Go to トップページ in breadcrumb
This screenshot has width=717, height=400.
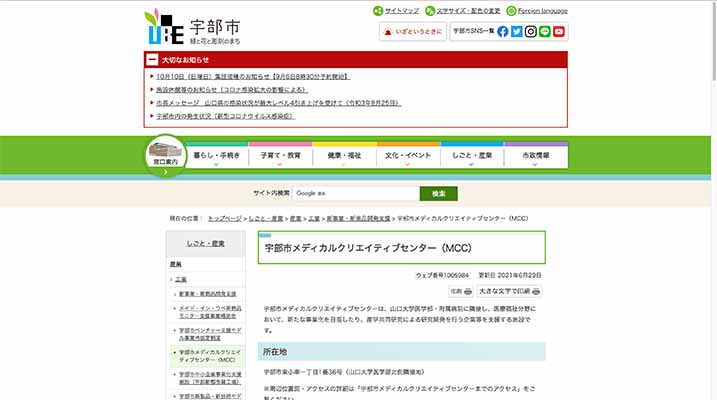click(225, 219)
